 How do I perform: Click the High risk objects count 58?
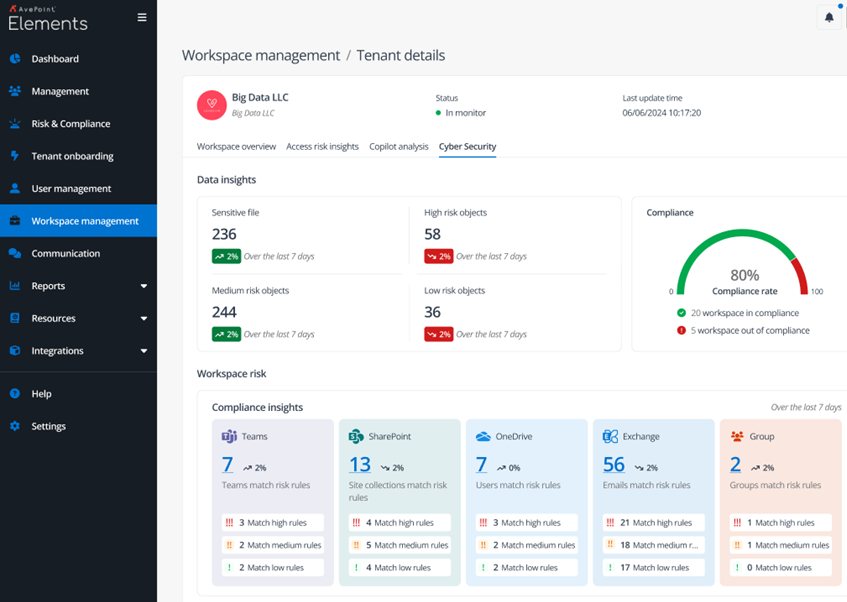click(432, 234)
